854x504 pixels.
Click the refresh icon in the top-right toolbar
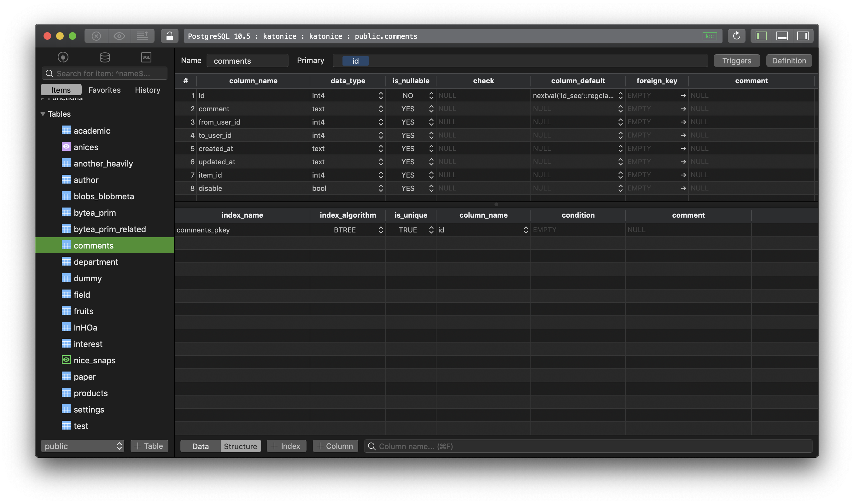736,36
